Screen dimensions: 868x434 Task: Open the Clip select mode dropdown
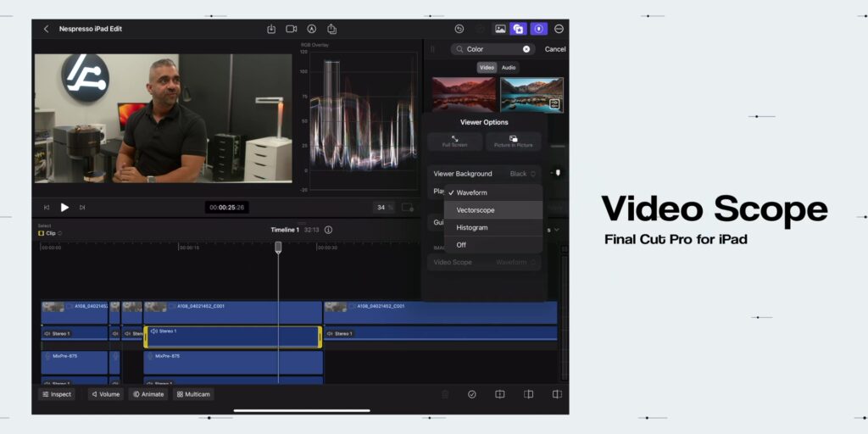(x=50, y=233)
